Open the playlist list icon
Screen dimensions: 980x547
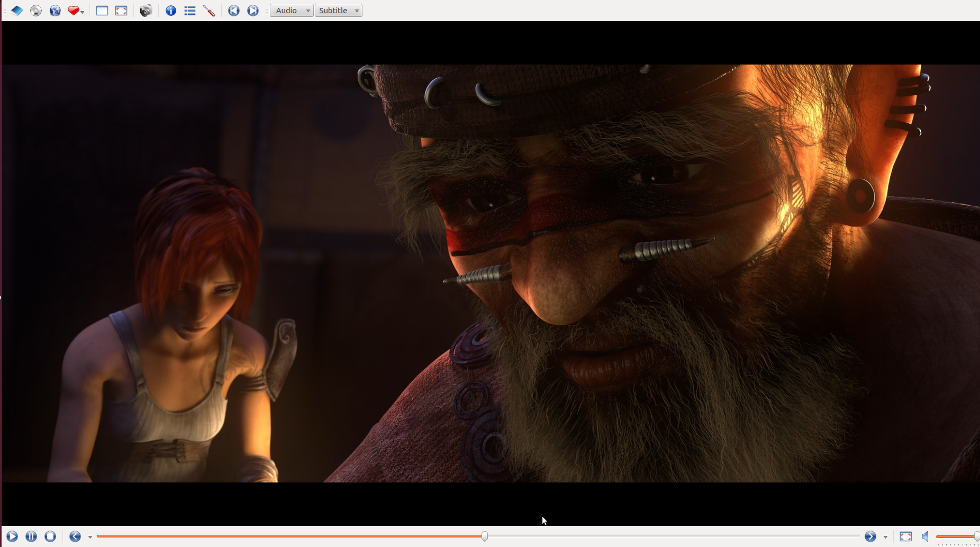190,11
